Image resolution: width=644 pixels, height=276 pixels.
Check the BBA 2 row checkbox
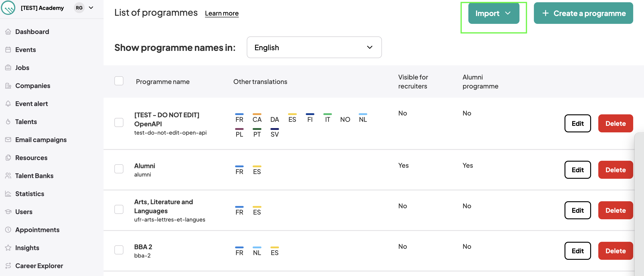pos(119,250)
